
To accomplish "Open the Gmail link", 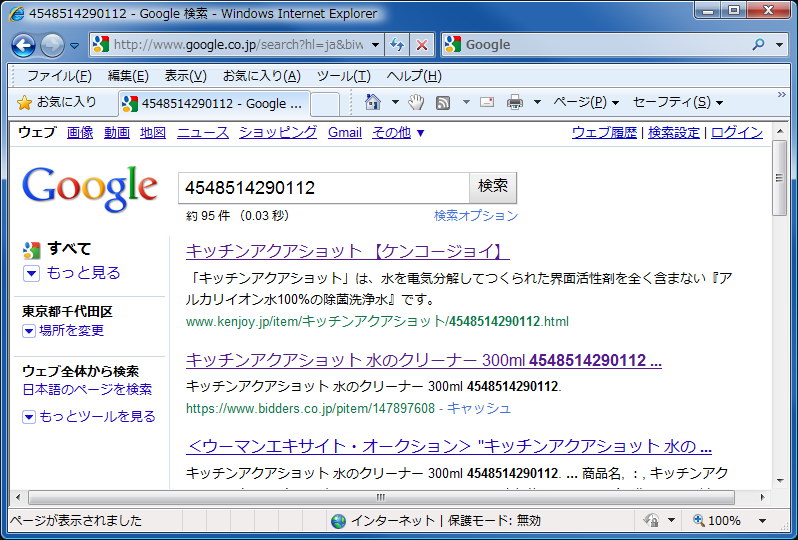I will pyautogui.click(x=345, y=133).
